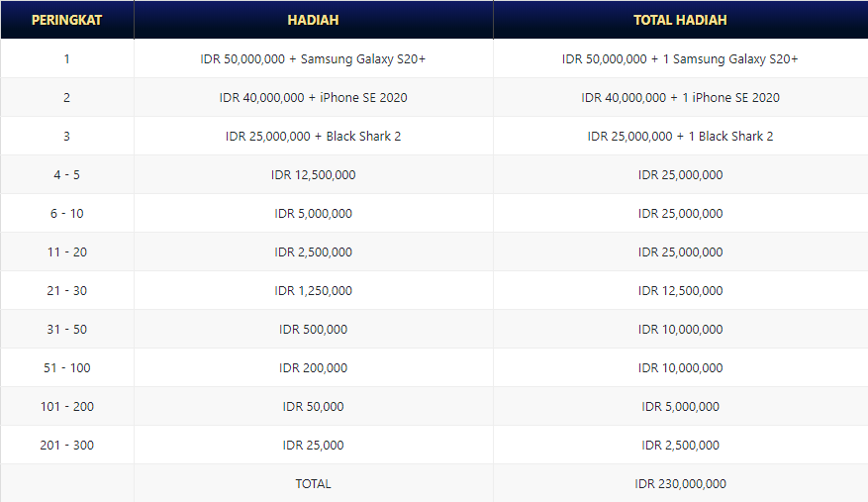
Task: Select the rank 3 cell
Action: (x=67, y=137)
